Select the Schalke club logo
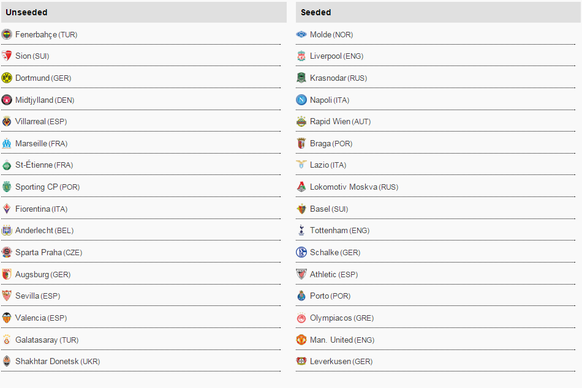This screenshot has height=388, width=582. 301,252
